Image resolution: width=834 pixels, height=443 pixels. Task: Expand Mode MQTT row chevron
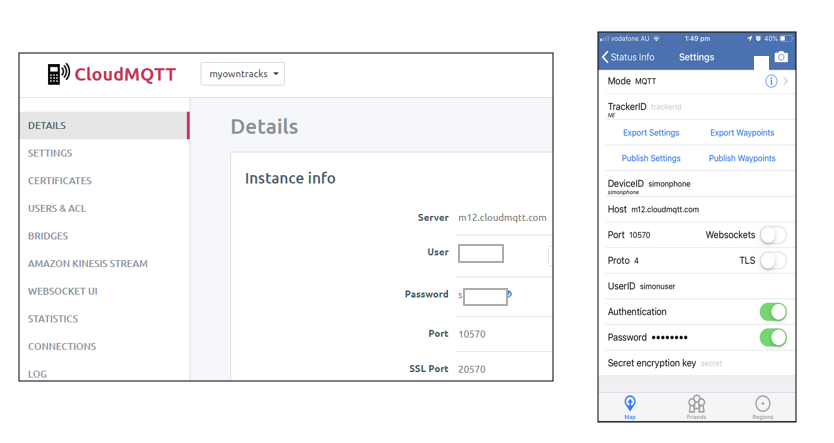pyautogui.click(x=786, y=81)
